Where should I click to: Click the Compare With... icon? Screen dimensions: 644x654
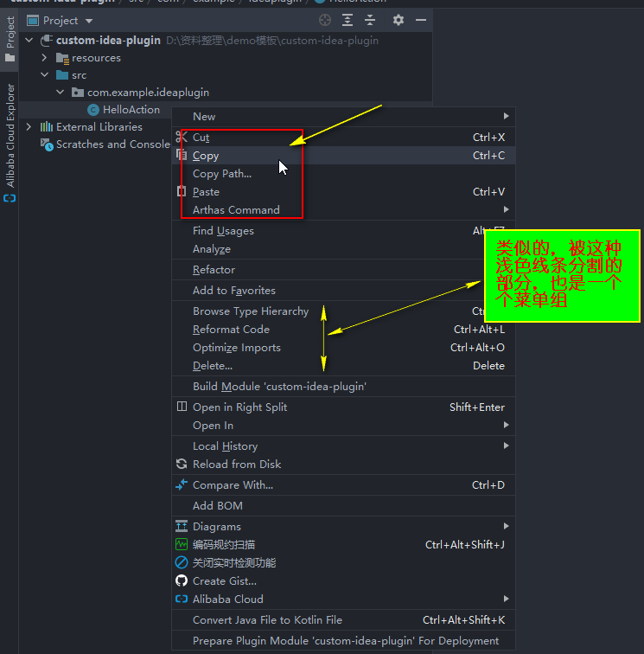point(182,484)
